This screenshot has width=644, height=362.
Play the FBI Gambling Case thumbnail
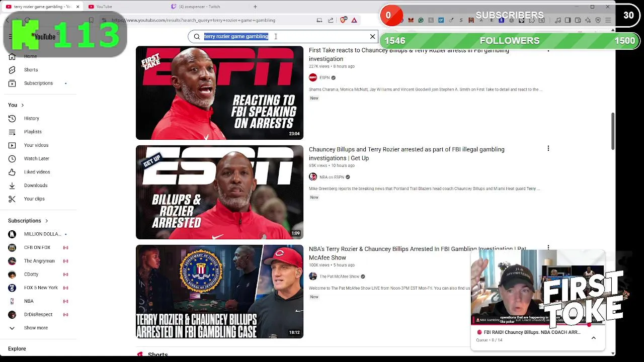219,292
